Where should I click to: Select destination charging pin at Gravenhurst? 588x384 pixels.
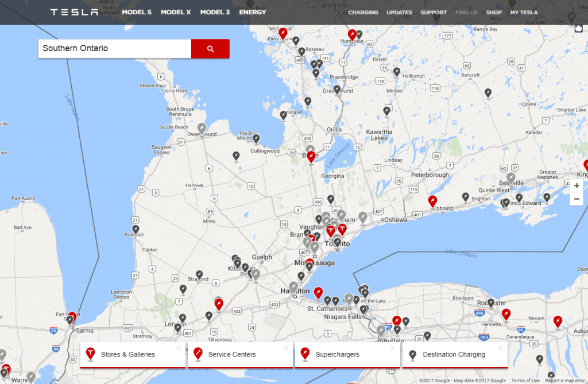click(337, 89)
